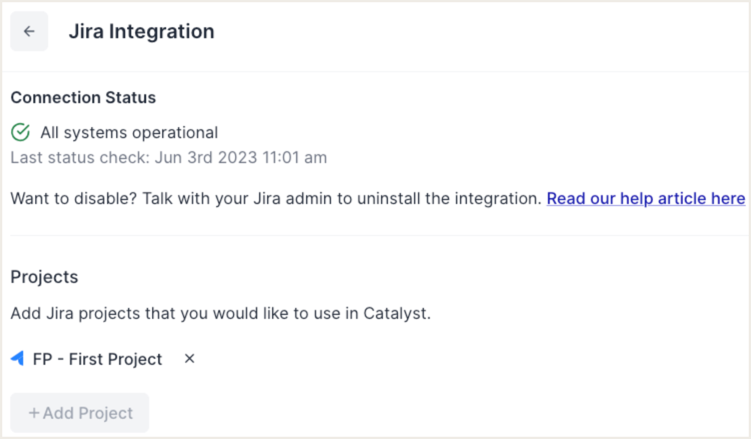
Task: Click the blue Jira project icon
Action: tap(17, 359)
